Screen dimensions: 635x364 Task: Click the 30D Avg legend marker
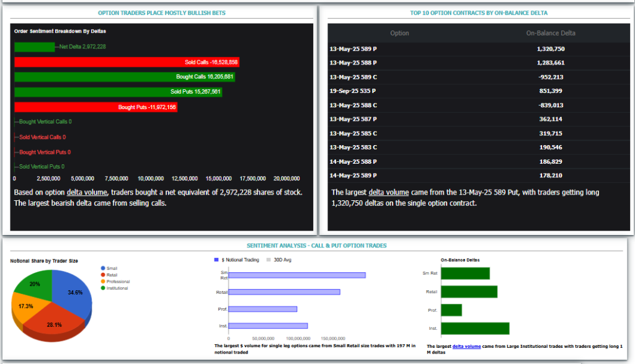269,260
